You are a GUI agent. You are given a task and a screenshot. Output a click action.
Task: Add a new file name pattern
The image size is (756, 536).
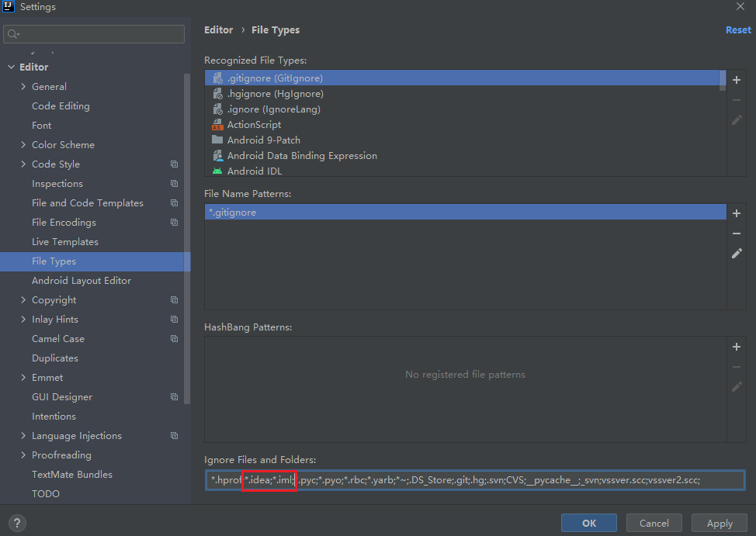[737, 213]
